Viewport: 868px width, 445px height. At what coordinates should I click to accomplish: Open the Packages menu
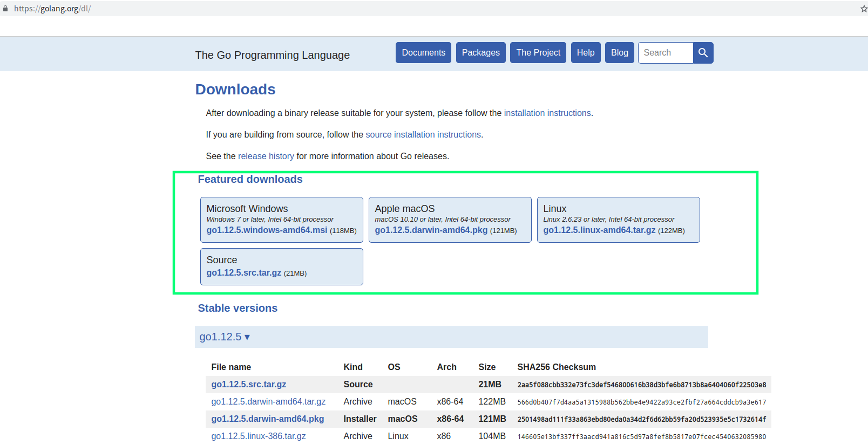click(480, 53)
